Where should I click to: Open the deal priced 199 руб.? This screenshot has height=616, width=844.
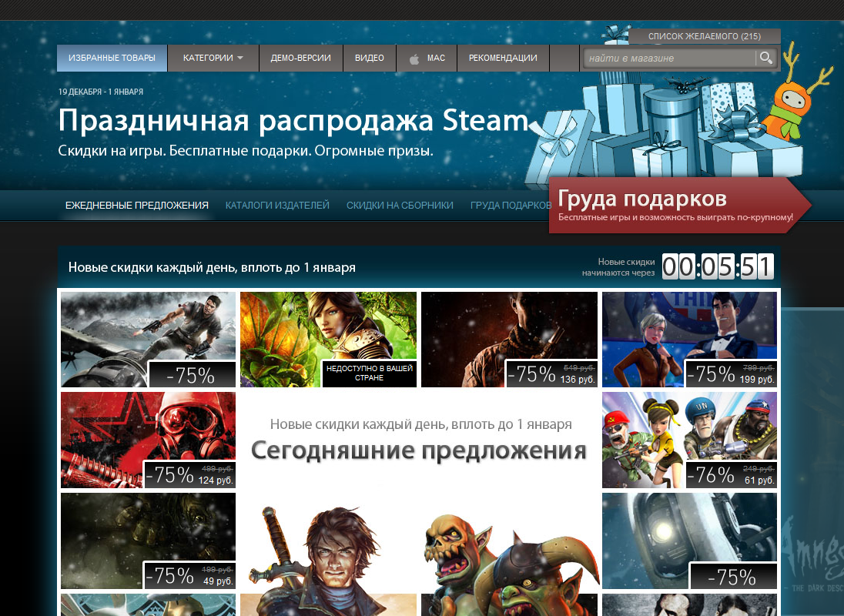[689, 340]
